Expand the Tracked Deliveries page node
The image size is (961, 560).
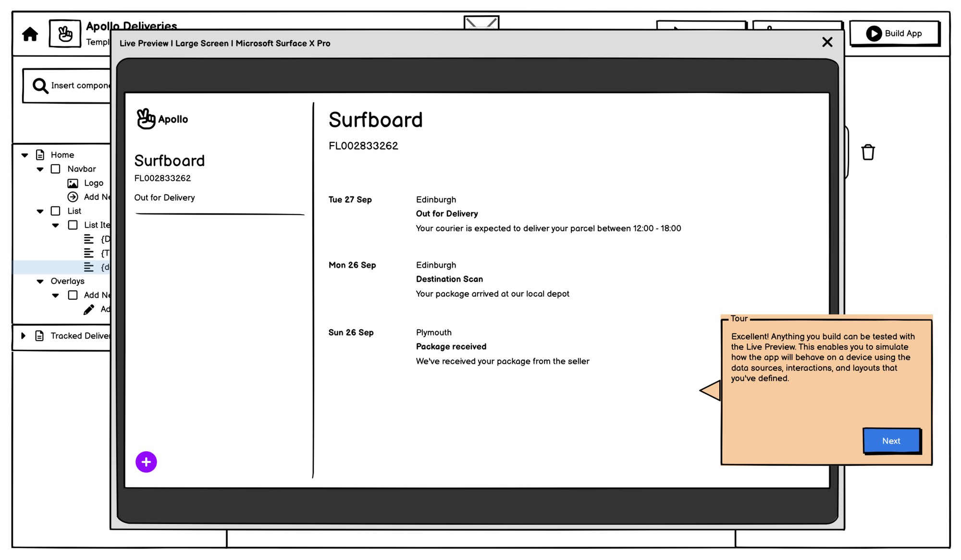tap(23, 336)
